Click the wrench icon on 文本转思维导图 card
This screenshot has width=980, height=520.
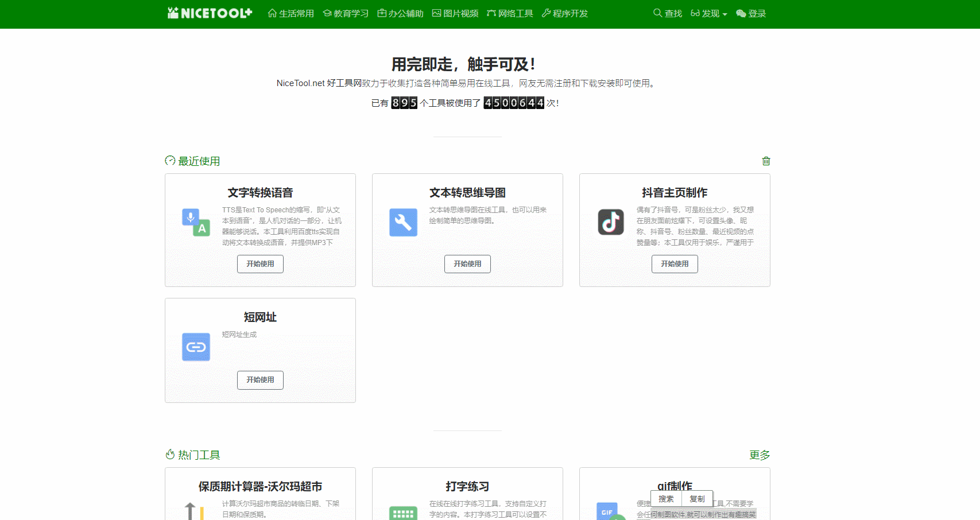tap(403, 223)
